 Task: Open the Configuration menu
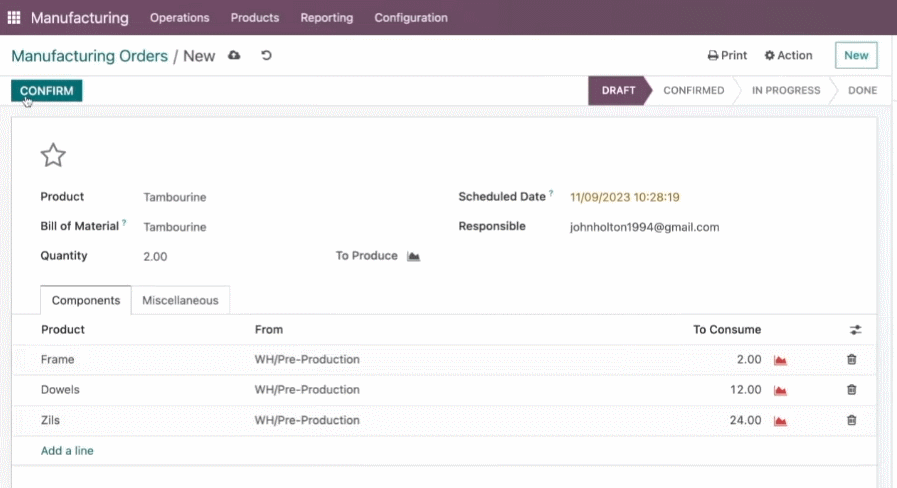pos(411,18)
